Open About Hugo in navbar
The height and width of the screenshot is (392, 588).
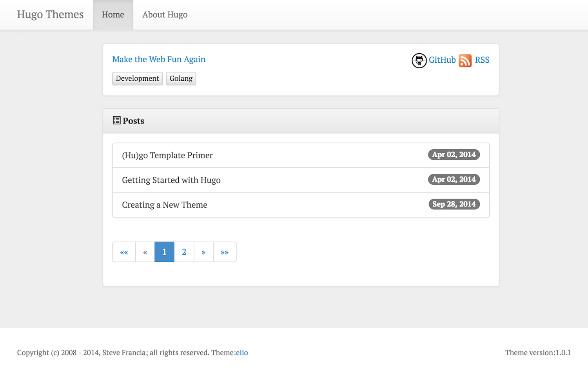[165, 15]
